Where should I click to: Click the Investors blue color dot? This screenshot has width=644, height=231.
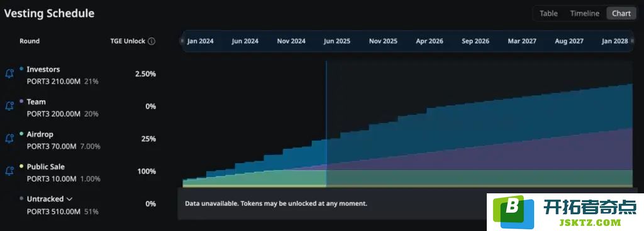(x=21, y=69)
